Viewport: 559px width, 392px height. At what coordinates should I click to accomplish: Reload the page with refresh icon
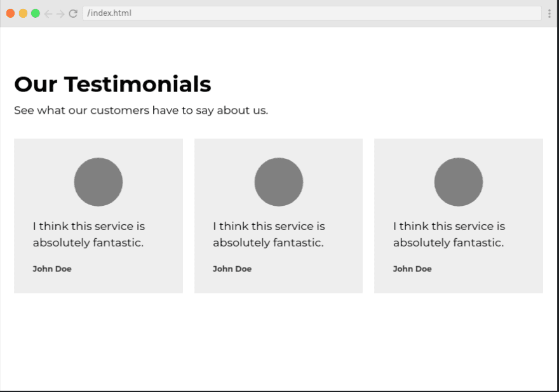[73, 13]
